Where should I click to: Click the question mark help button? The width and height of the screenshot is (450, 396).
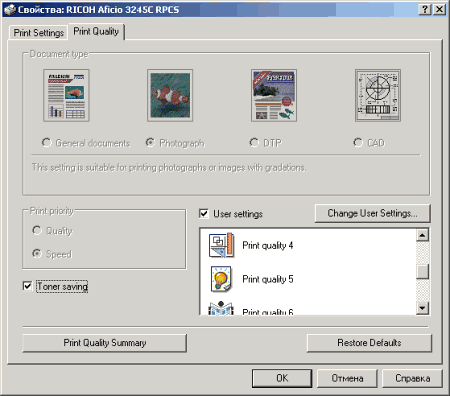pyautogui.click(x=425, y=9)
